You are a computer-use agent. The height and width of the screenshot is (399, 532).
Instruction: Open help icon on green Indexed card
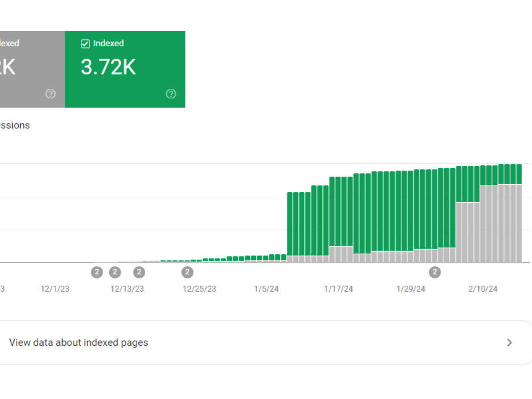coord(171,94)
